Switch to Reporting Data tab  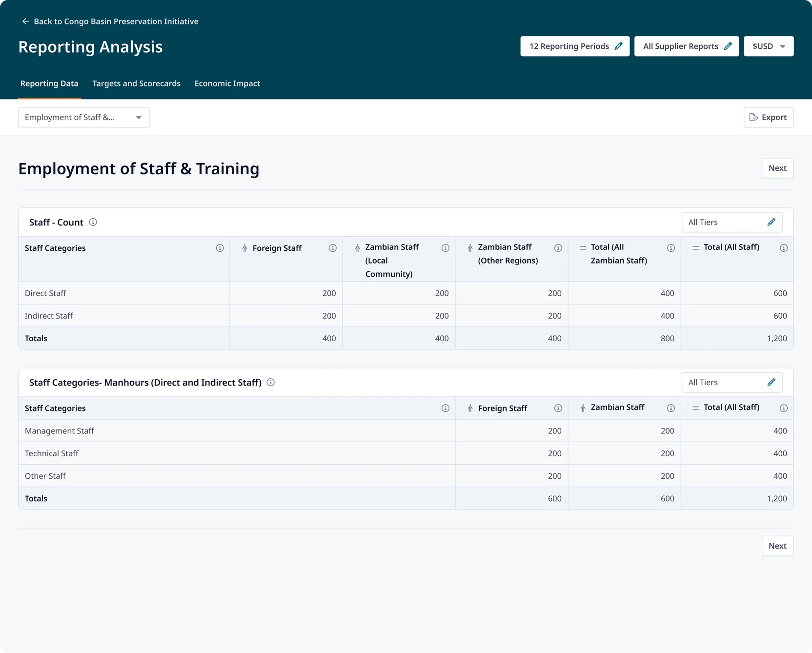pyautogui.click(x=49, y=83)
